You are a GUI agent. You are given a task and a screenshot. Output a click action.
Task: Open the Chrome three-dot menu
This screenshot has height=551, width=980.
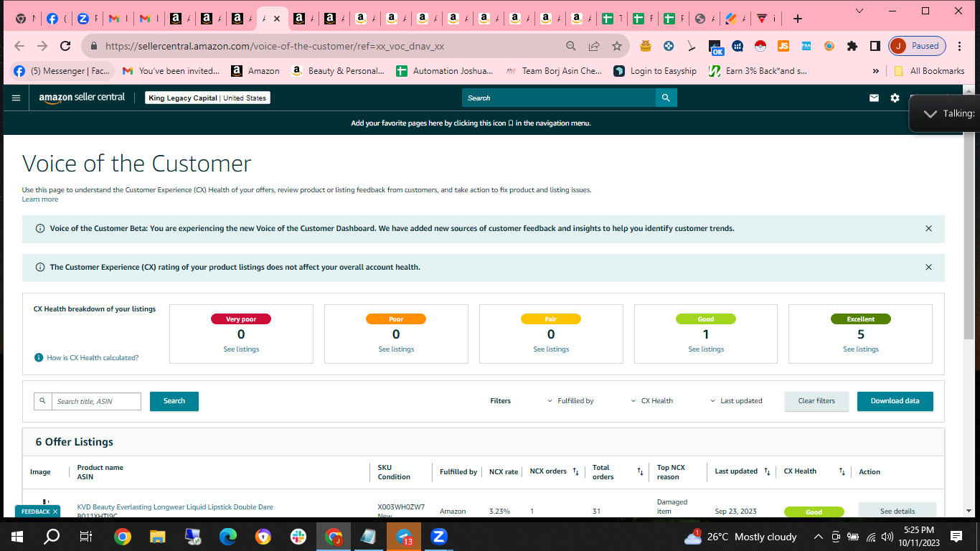point(959,46)
